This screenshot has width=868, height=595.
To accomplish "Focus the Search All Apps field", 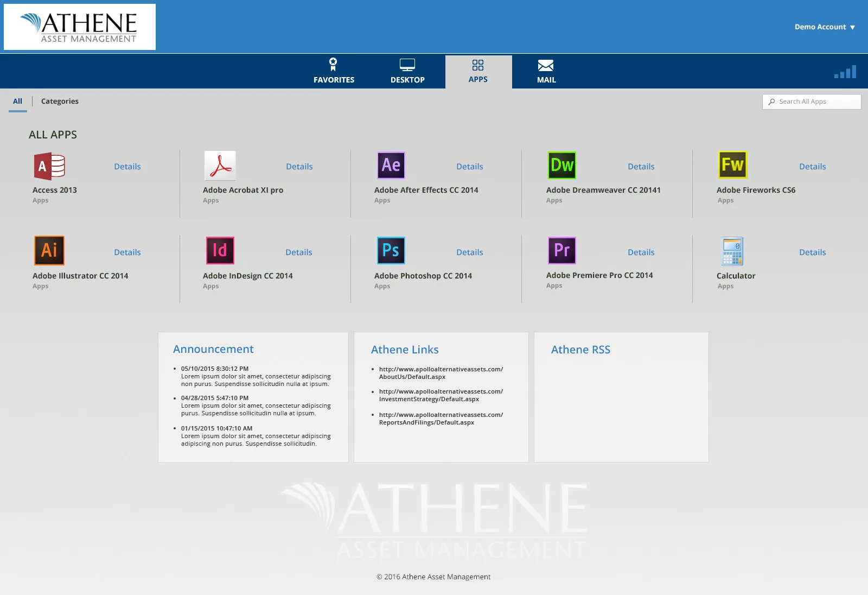I will (812, 102).
